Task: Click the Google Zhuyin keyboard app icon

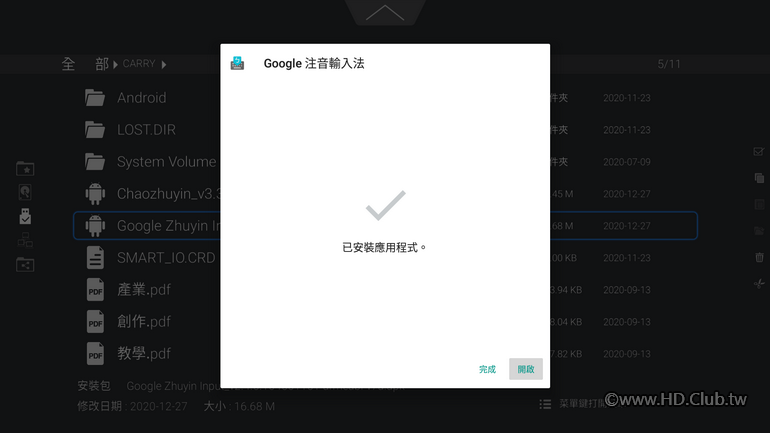Action: (237, 63)
